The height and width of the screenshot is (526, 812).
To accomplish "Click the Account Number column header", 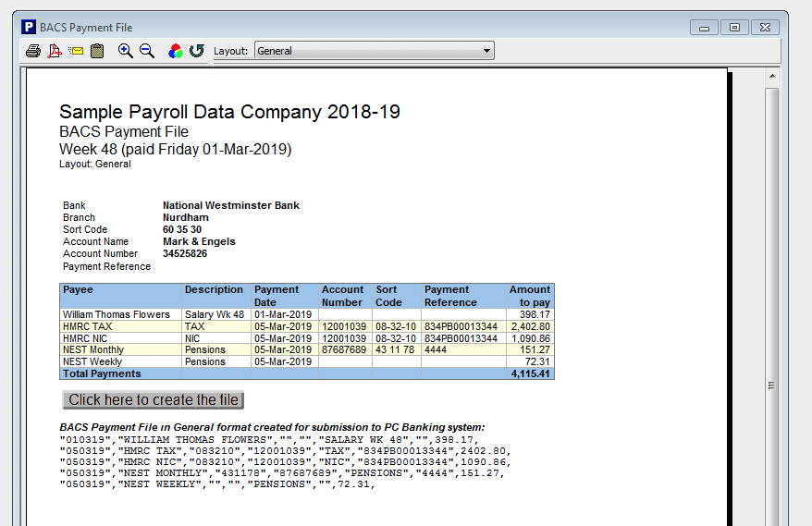I will point(343,296).
